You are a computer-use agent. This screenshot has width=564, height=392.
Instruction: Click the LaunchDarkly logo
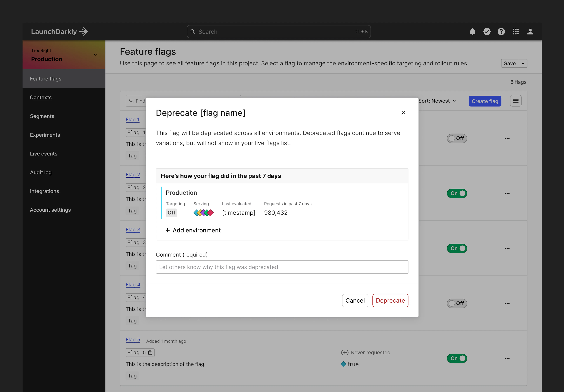(59, 31)
